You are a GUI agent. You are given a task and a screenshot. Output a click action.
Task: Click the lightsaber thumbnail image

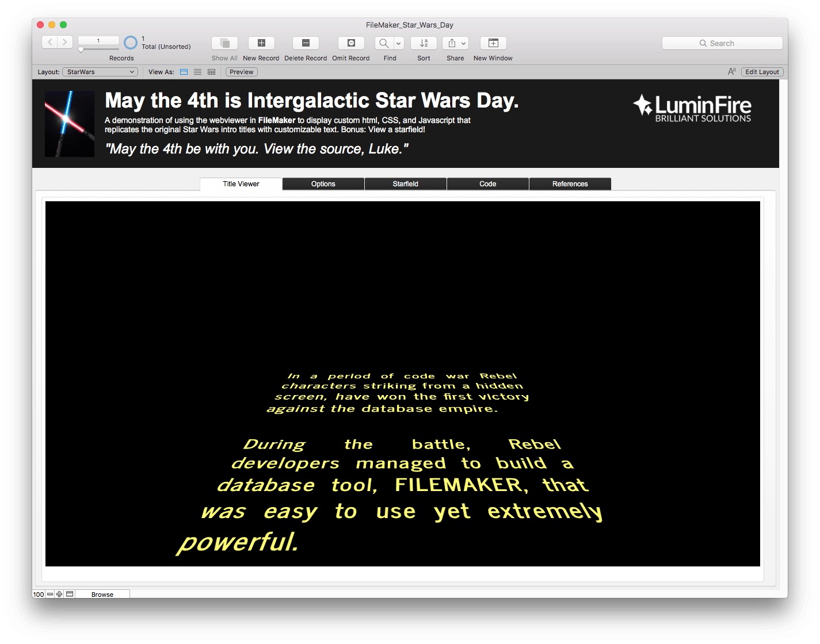coord(70,124)
